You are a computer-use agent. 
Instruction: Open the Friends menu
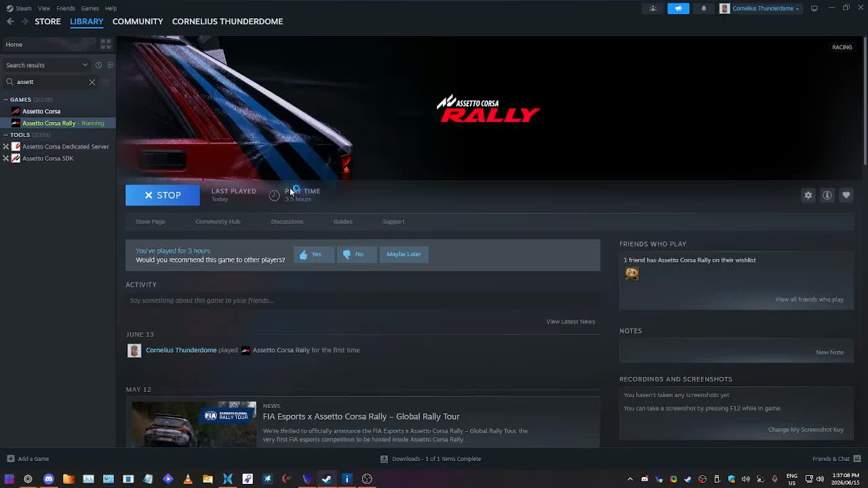tap(66, 8)
